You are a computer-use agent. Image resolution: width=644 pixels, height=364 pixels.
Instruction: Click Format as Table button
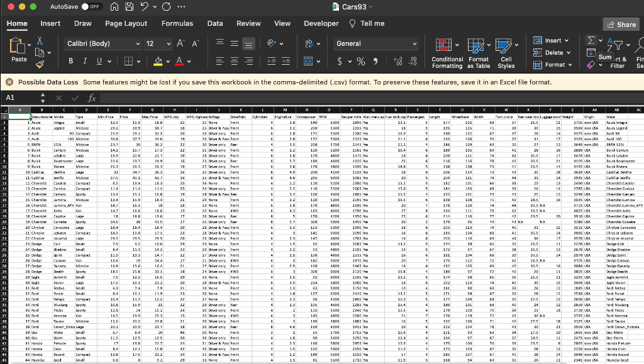pos(479,53)
